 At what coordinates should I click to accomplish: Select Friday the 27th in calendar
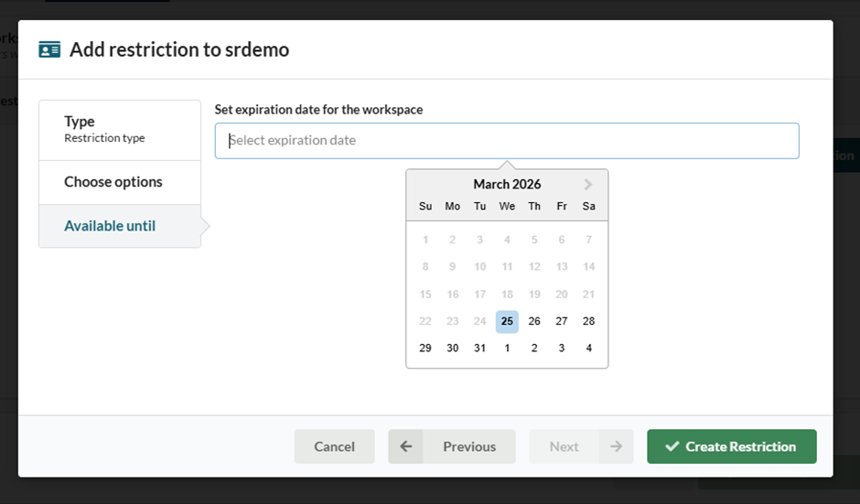click(x=562, y=321)
